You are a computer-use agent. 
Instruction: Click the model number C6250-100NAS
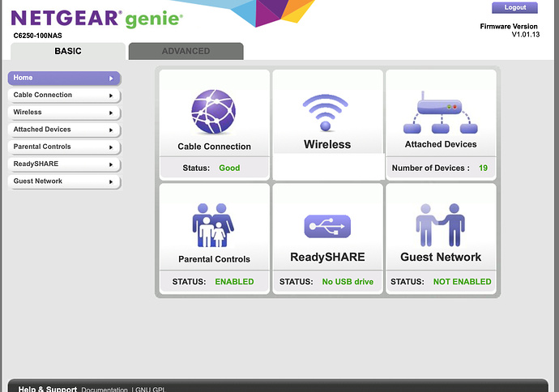pyautogui.click(x=38, y=36)
